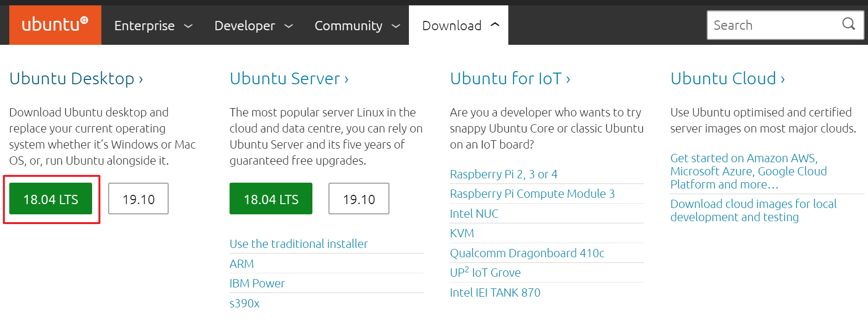Viewport: 868px width, 322px height.
Task: Open the Ubuntu Server heading link
Action: click(289, 78)
